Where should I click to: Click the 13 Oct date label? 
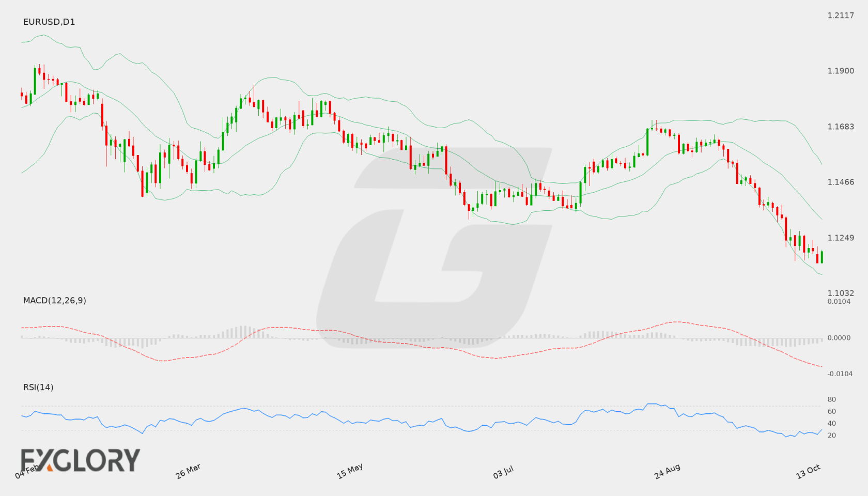[x=808, y=471]
